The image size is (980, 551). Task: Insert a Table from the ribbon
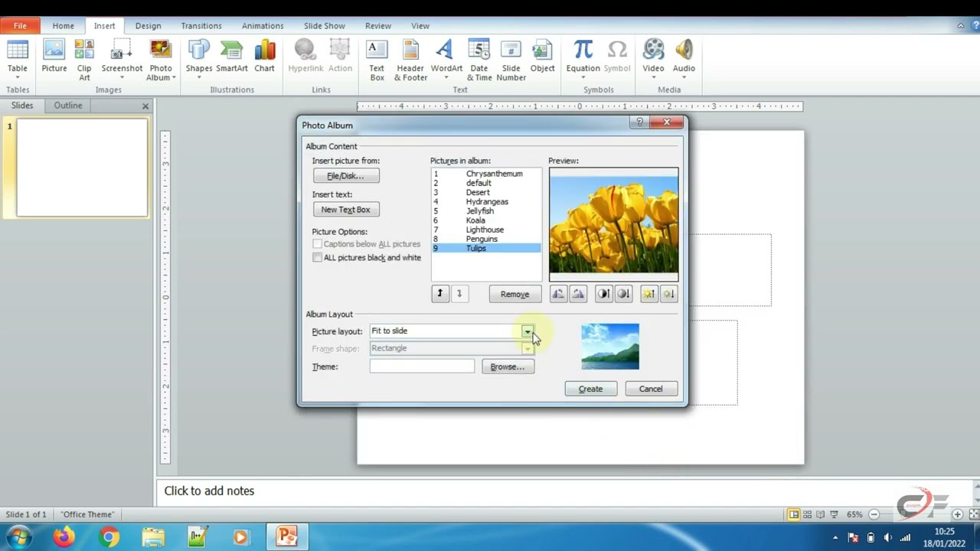tap(17, 60)
